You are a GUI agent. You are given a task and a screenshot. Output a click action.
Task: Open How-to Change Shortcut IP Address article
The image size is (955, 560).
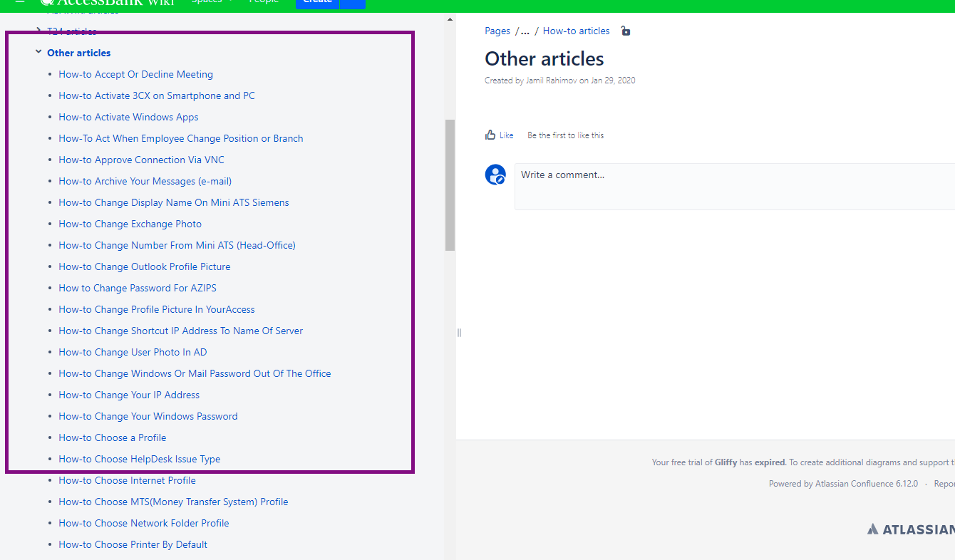click(181, 331)
